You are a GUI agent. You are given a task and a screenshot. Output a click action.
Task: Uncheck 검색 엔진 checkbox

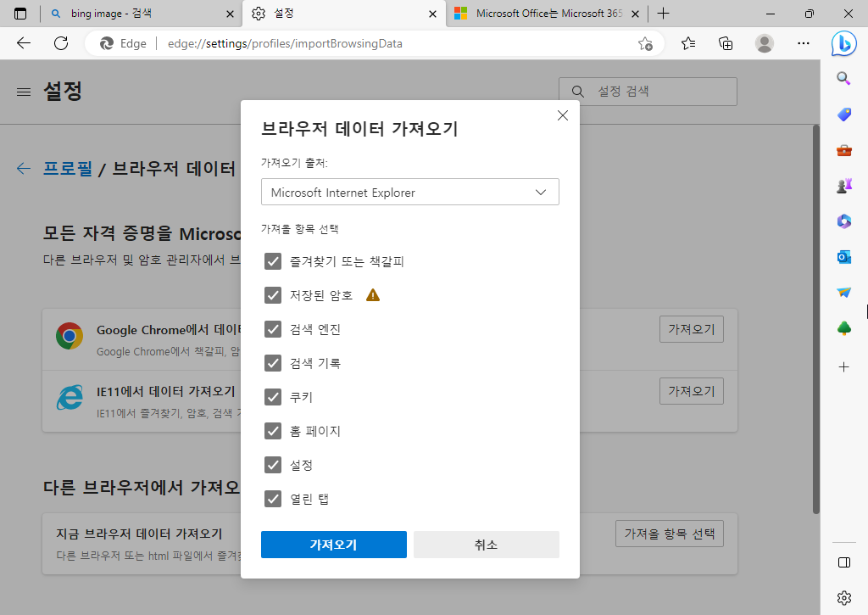[x=273, y=329]
